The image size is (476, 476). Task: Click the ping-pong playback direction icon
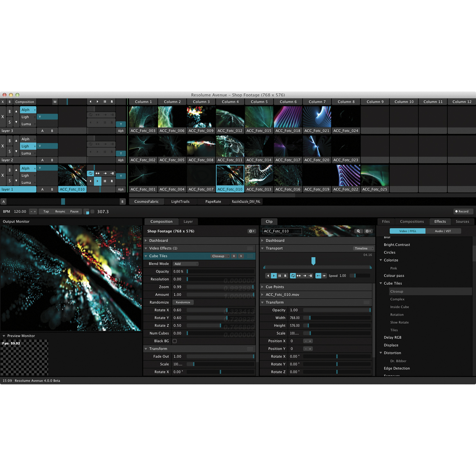[299, 276]
